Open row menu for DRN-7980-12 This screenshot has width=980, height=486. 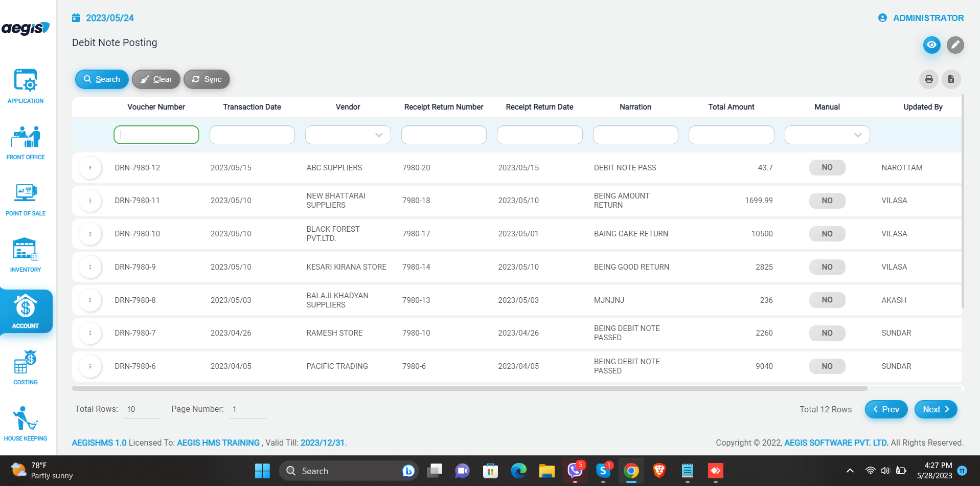coord(90,168)
